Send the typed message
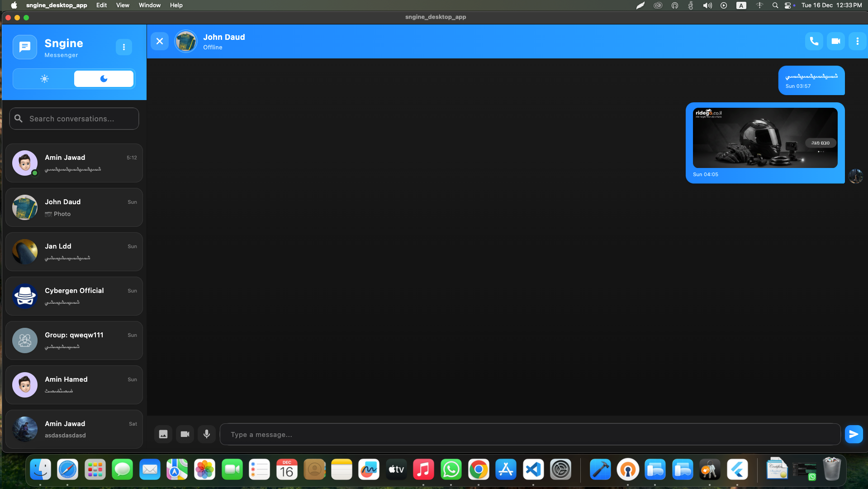 854,434
